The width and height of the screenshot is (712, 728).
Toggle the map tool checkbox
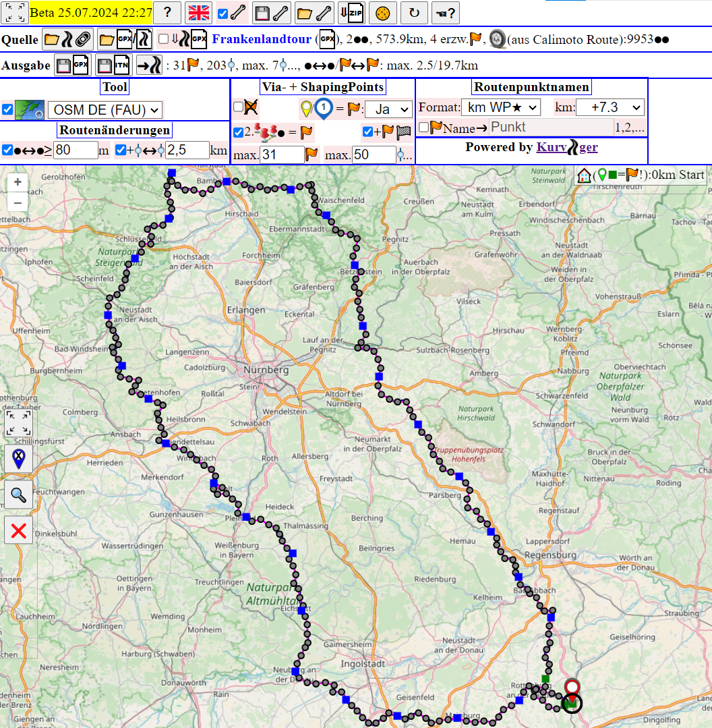pos(7,109)
